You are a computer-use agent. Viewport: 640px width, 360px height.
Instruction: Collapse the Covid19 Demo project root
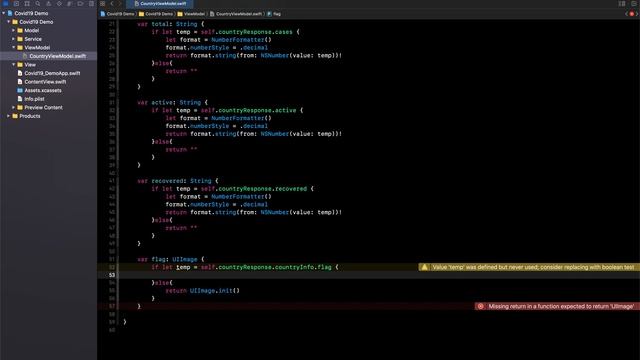(4, 13)
